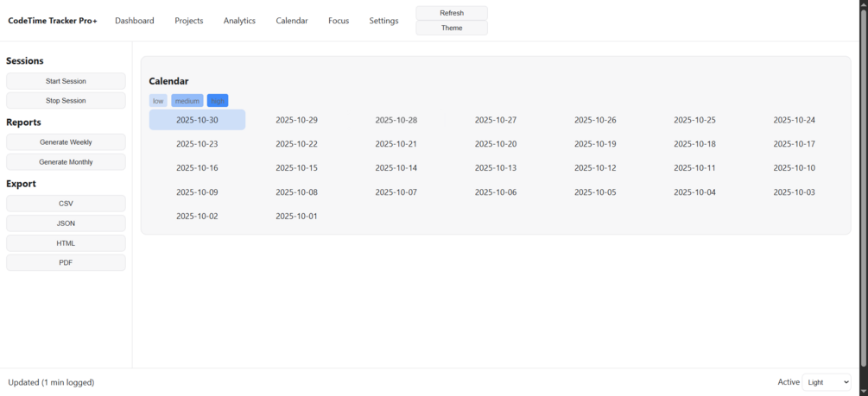Select calendar date 2025-10-19

pyautogui.click(x=595, y=144)
